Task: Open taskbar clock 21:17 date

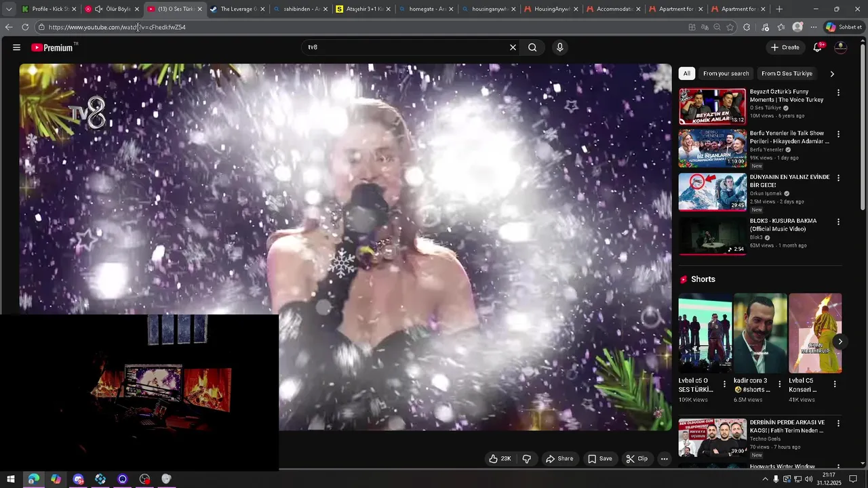Action: click(829, 479)
